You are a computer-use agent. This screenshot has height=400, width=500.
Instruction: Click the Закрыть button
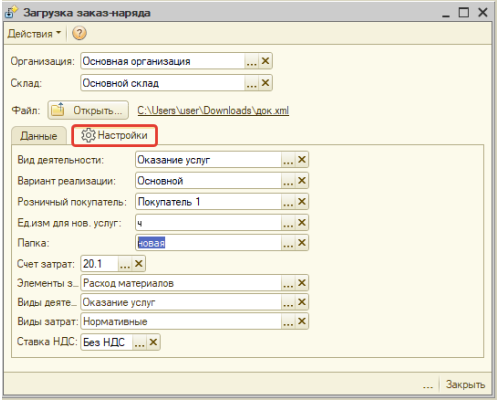coord(465,384)
